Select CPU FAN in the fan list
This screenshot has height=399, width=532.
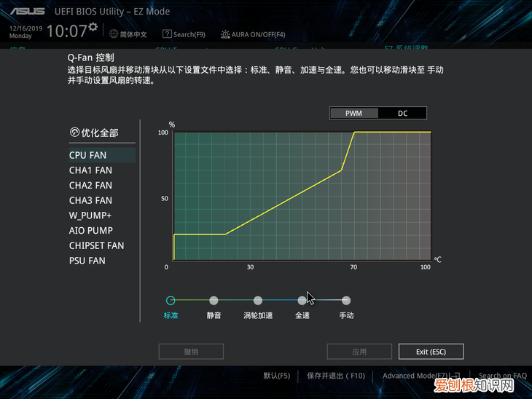[88, 155]
